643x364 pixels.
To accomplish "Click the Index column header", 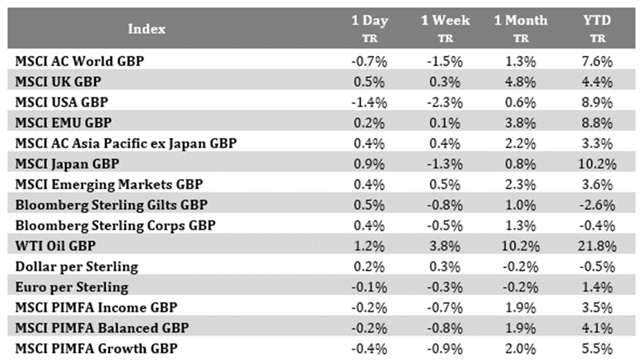I will [146, 29].
